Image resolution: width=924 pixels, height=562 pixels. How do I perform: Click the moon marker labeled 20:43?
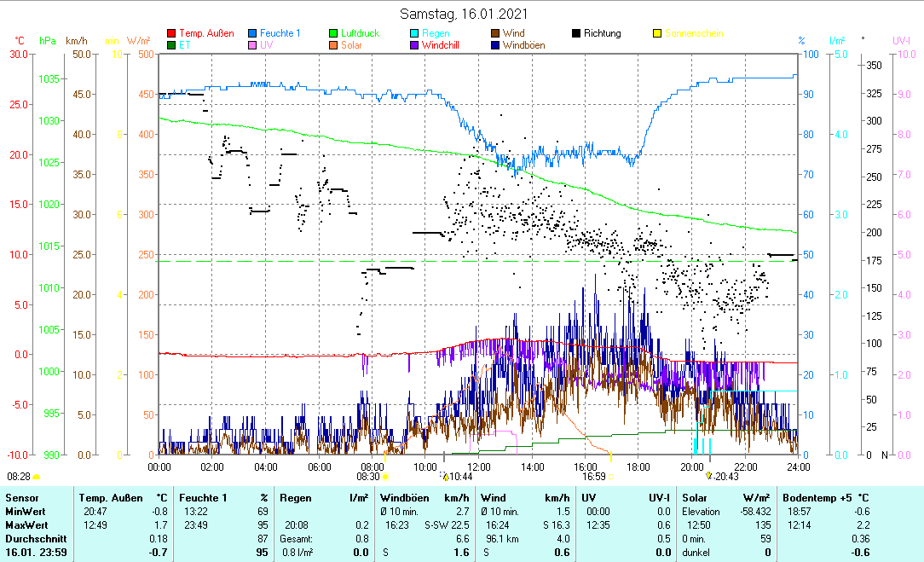click(x=709, y=477)
